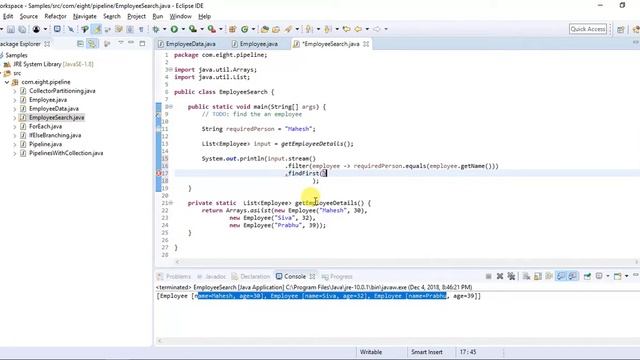Image resolution: width=640 pixels, height=360 pixels.
Task: Click the Open Task folder icon
Action: click(276, 29)
